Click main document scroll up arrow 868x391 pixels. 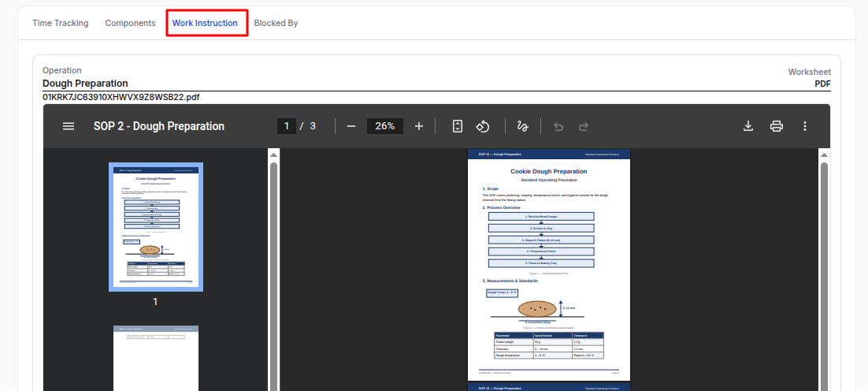pos(824,155)
